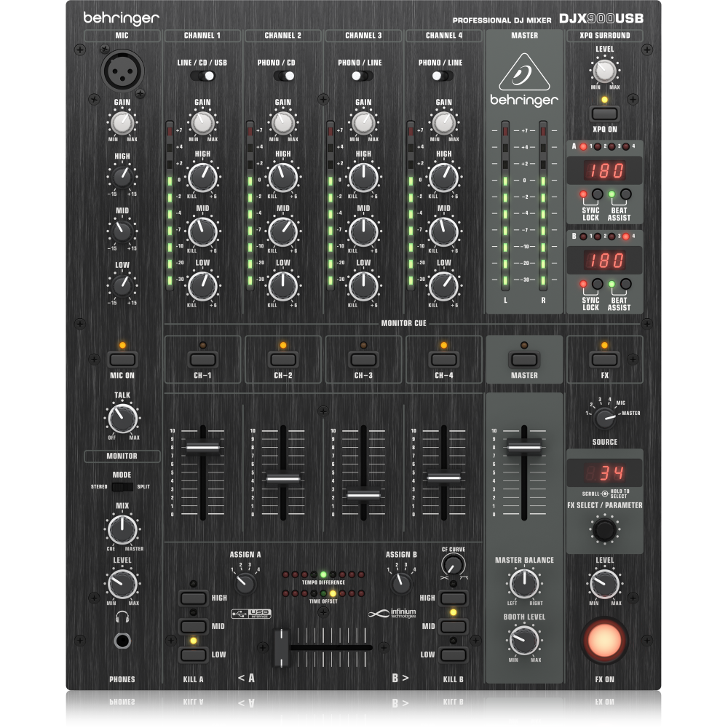Click counter A BEAT ASSIST button
Viewport: 728px width, 728px height.
626,194
